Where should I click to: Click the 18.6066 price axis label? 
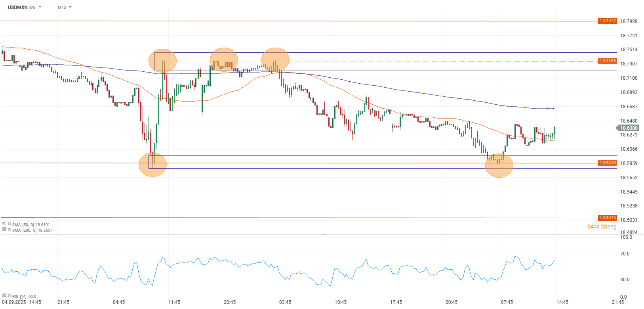(629, 149)
